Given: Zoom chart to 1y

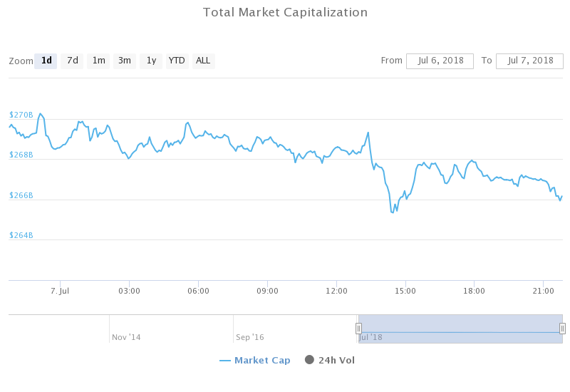Looking at the screenshot, I should click(151, 61).
